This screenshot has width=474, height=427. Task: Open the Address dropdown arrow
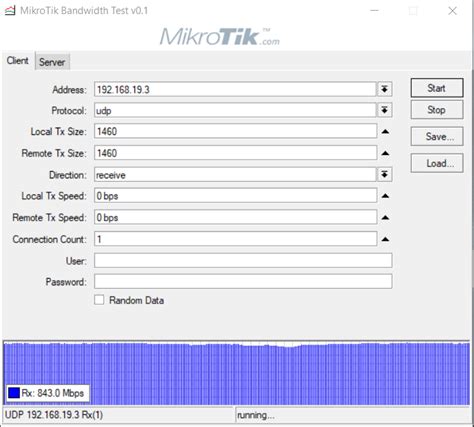(384, 89)
